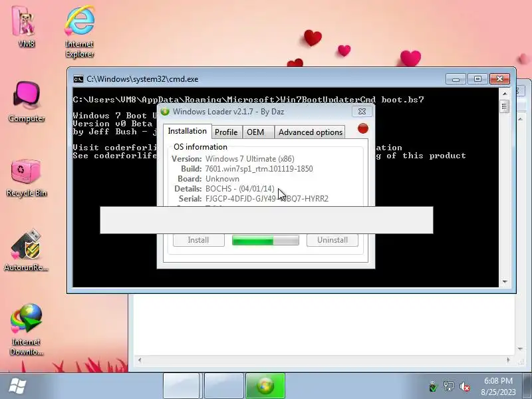The width and height of the screenshot is (532, 399).
Task: Click the second blank taskbar button
Action: coord(223,386)
